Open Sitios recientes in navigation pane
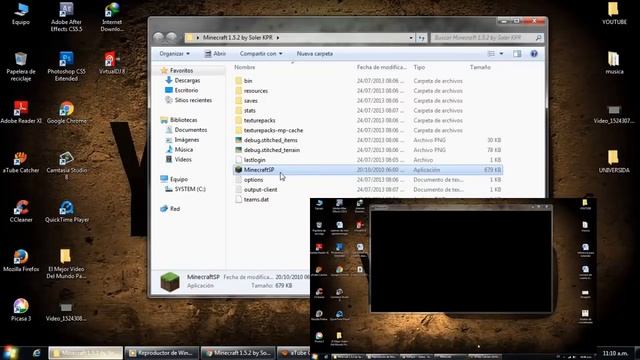 click(189, 100)
